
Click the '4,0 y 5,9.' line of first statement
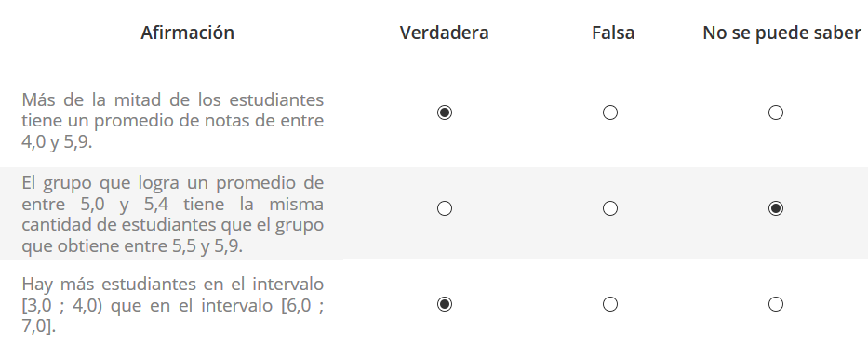[57, 142]
